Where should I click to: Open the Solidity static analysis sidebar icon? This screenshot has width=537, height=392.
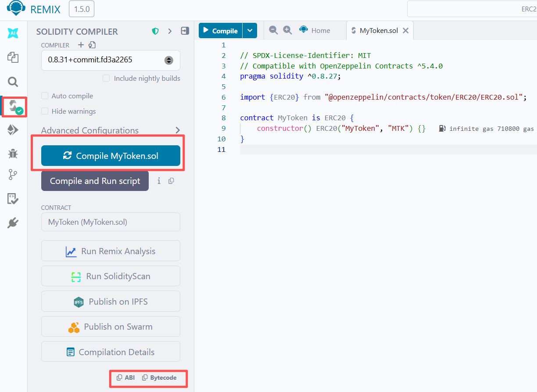pyautogui.click(x=13, y=199)
